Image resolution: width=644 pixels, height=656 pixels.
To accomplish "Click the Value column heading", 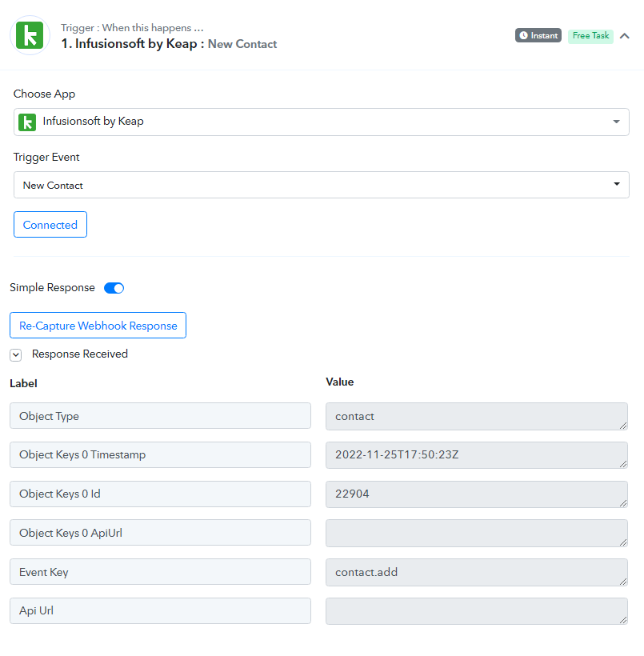I will point(340,382).
